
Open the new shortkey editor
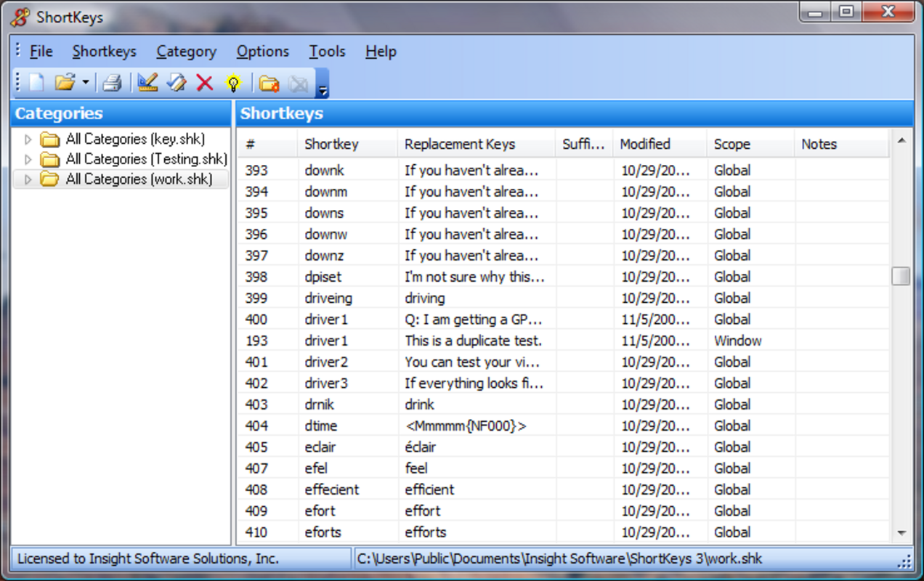147,82
